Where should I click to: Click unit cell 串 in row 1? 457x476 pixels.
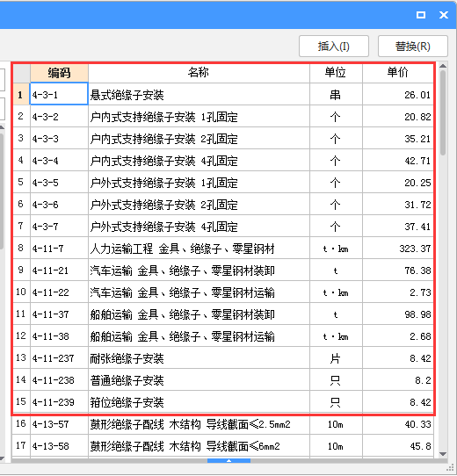click(x=336, y=95)
